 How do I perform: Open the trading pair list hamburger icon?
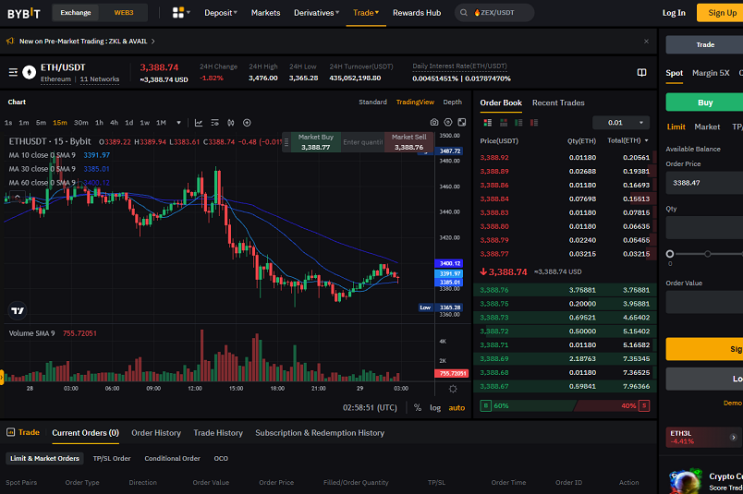click(13, 72)
